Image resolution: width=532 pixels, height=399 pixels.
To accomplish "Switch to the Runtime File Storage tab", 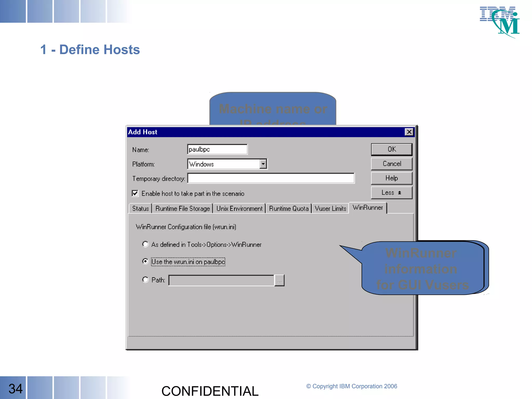I will 183,209.
